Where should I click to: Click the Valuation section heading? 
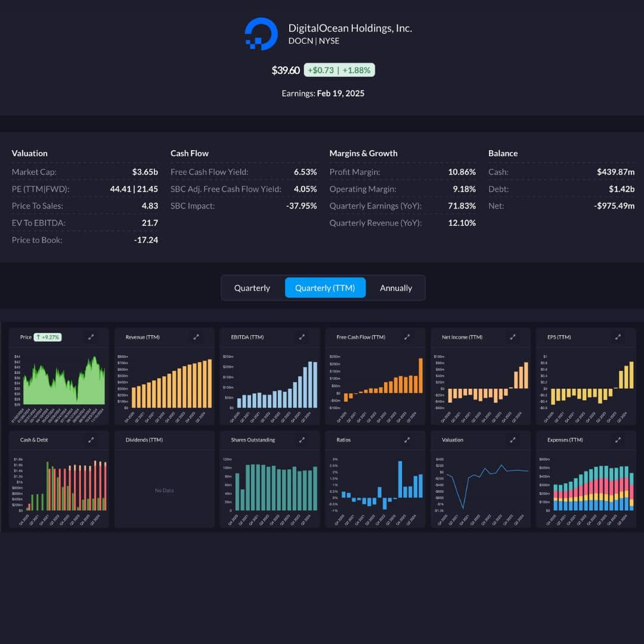(x=30, y=153)
